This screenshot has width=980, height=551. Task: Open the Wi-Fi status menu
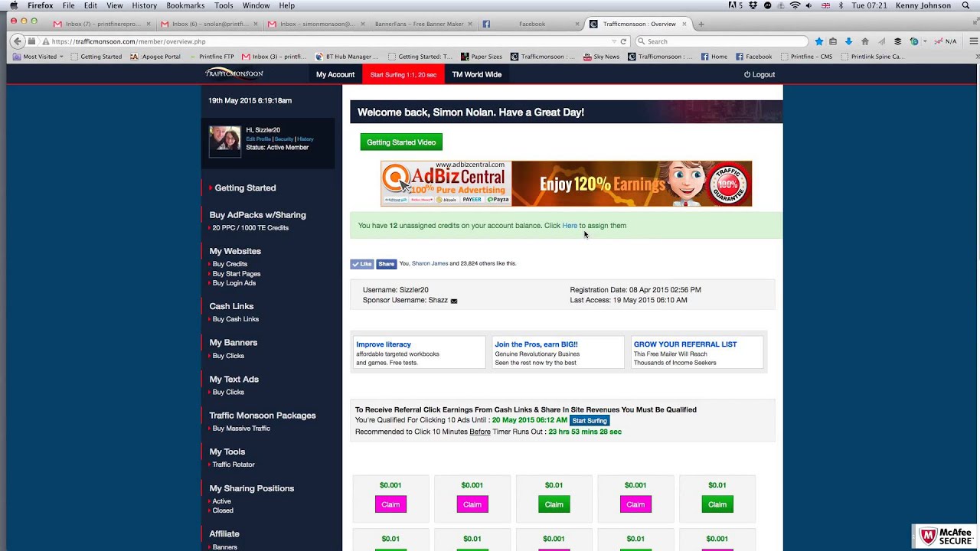click(x=795, y=5)
